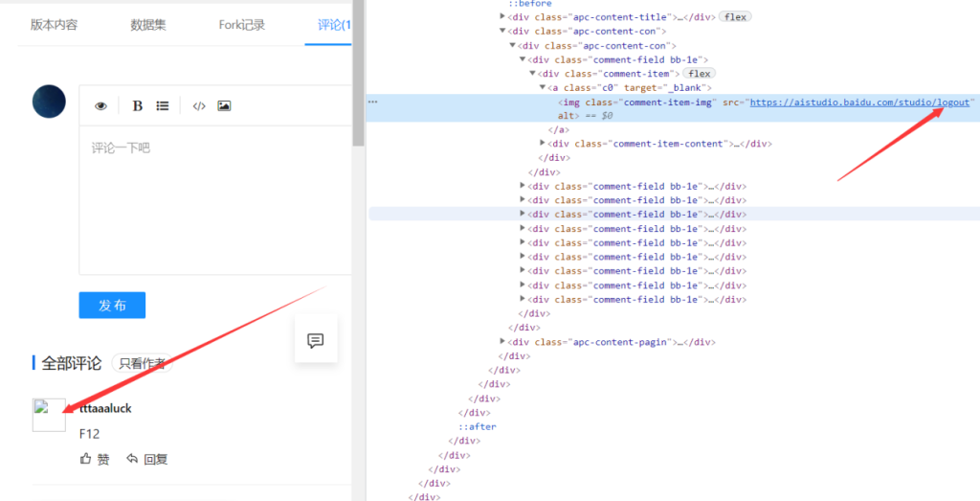Insert an image via the picture icon
Viewport: 980px width, 501px height.
(x=224, y=106)
